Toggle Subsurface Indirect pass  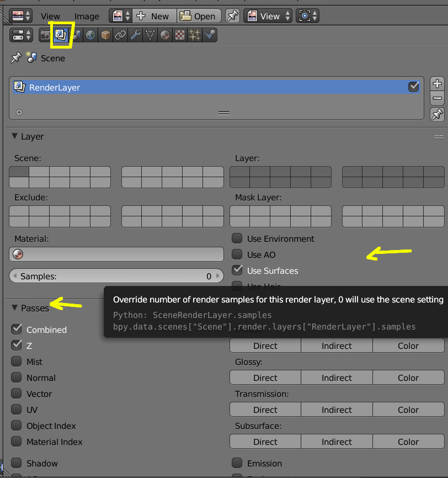(x=337, y=442)
